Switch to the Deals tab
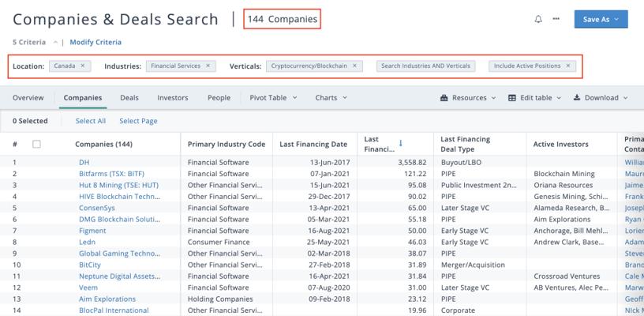Screen dimensions: 644x316 tap(129, 98)
